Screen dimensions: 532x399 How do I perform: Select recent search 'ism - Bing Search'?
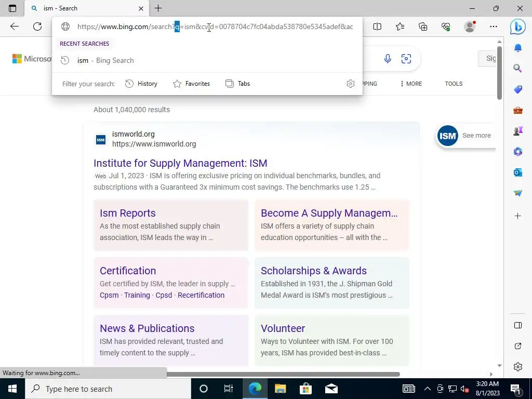[207, 60]
